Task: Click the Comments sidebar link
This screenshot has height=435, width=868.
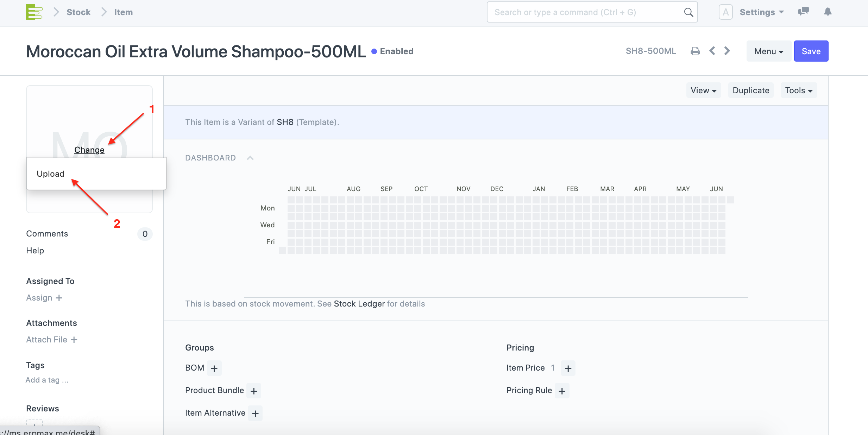Action: click(47, 234)
